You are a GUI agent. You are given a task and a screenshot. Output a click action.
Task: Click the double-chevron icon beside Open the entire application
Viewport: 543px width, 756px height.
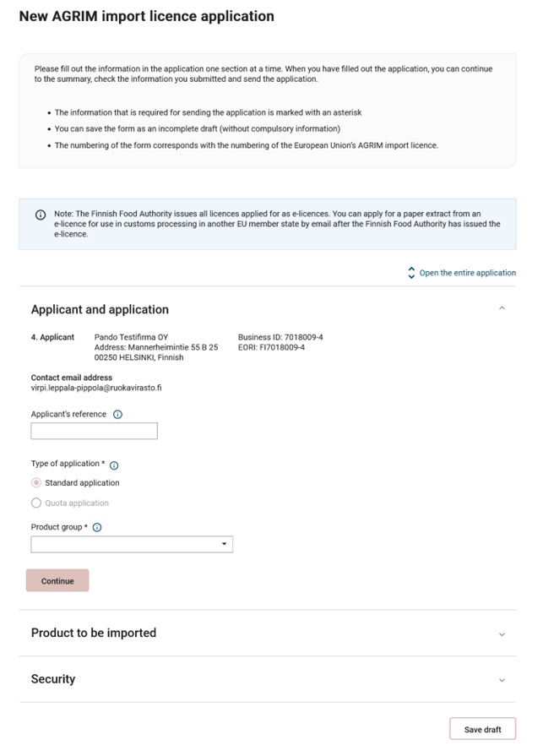pos(411,273)
